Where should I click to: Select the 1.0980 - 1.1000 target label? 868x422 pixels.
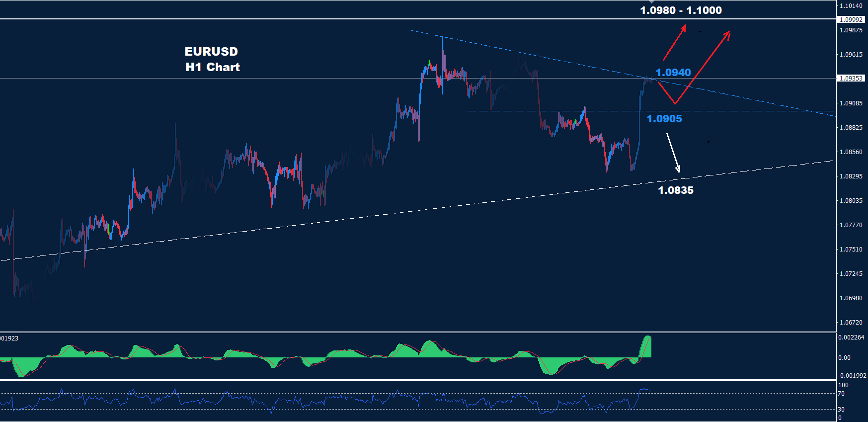tap(681, 10)
